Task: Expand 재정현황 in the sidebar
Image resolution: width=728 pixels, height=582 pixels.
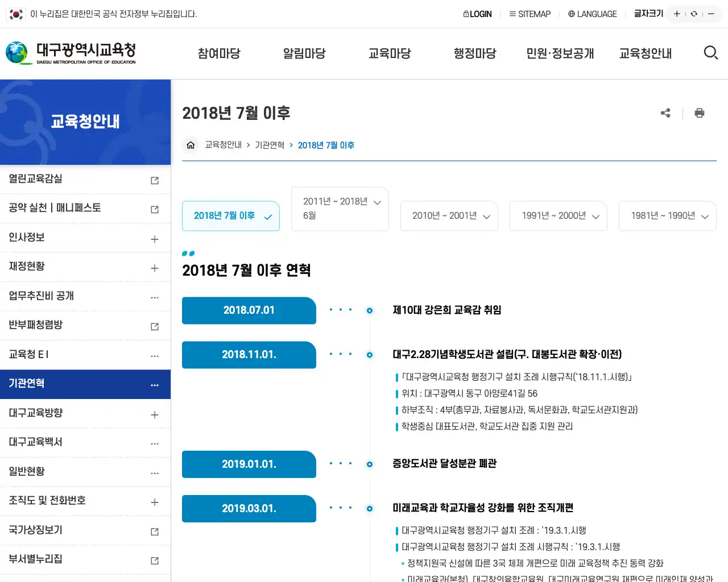Action: (x=154, y=267)
